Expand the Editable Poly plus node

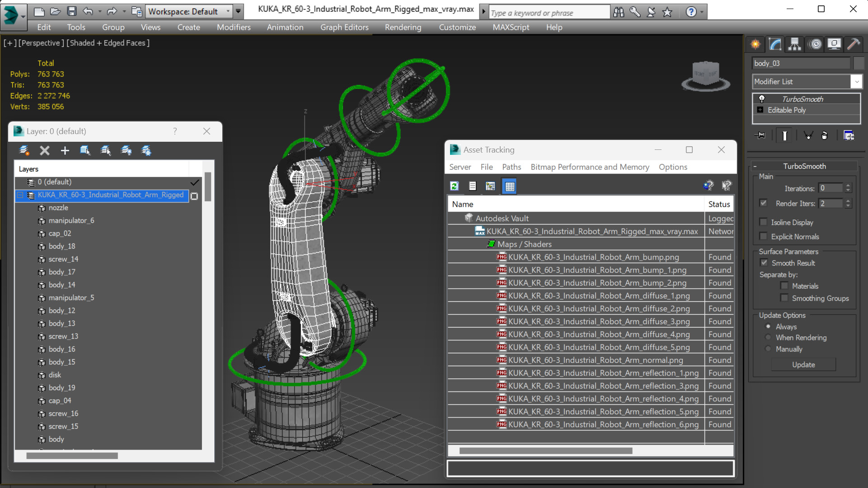coord(760,110)
